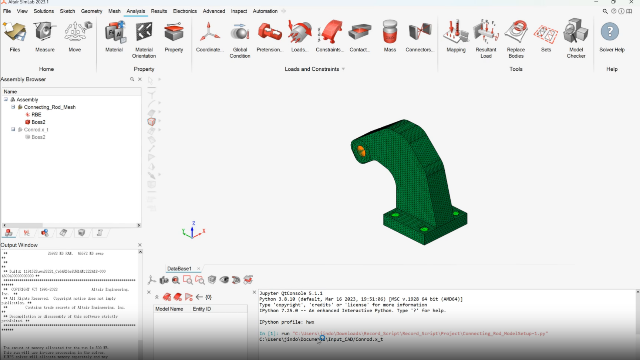
Task: Switch to the Electronics ribbon tab
Action: 185,11
